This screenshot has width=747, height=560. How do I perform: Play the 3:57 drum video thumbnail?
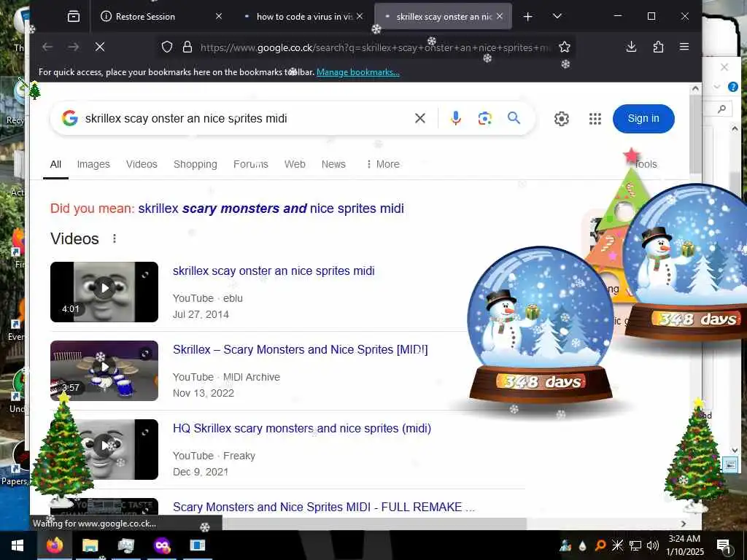[x=104, y=370]
